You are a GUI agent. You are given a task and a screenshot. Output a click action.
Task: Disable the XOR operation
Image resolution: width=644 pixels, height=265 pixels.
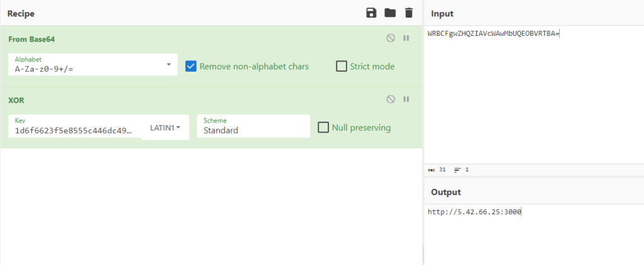pos(391,99)
